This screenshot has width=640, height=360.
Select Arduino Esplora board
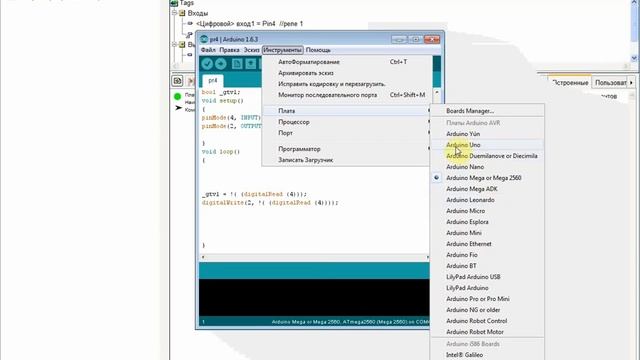coord(487,222)
